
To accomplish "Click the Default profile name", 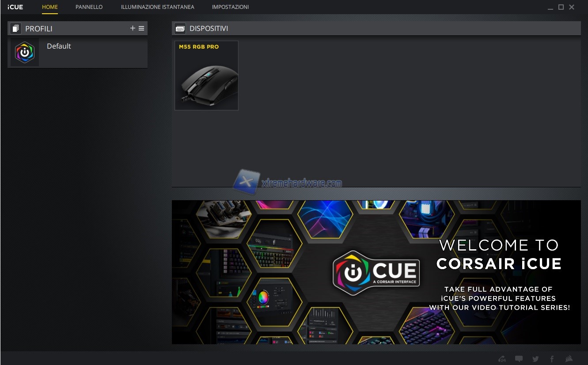I will click(x=59, y=46).
